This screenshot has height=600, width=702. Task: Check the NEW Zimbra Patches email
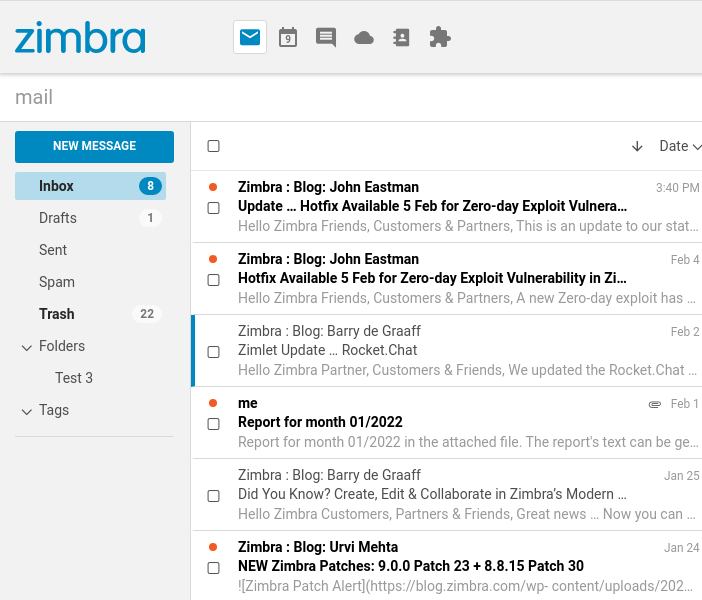(214, 568)
